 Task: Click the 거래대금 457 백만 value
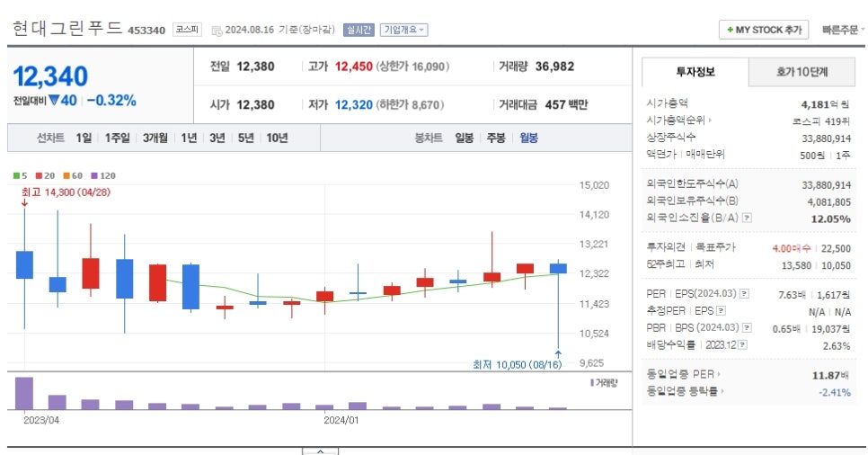point(566,104)
